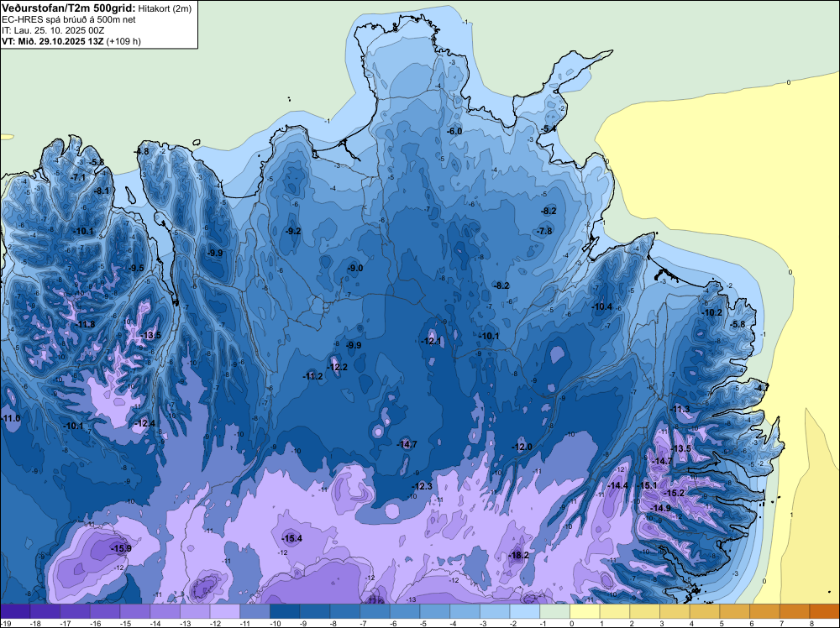Click the -12.4 temperature label
Screen dimensions: 840x628
144,423
